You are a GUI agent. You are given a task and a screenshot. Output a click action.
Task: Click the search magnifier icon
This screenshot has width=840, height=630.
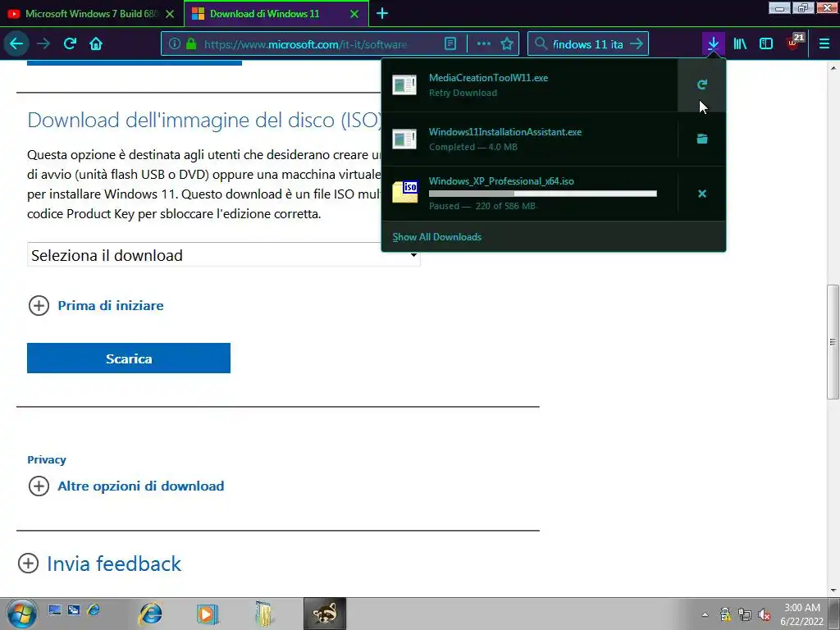541,44
